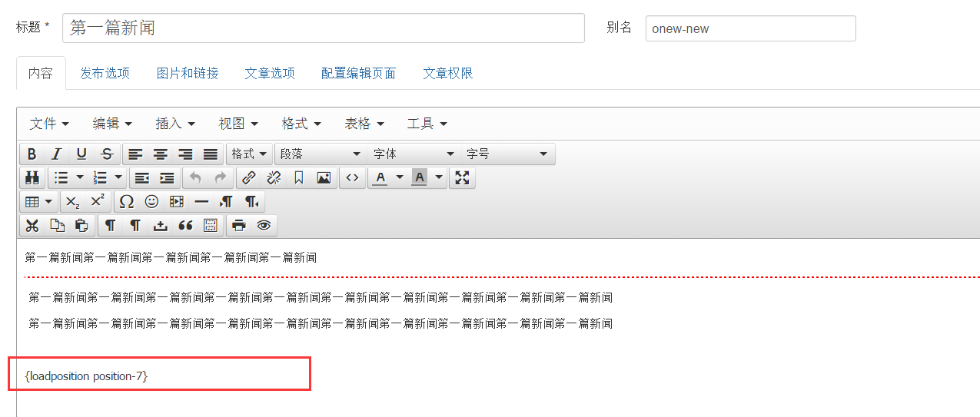Copy selection with the copy icon
This screenshot has width=980, height=417.
pos(57,226)
